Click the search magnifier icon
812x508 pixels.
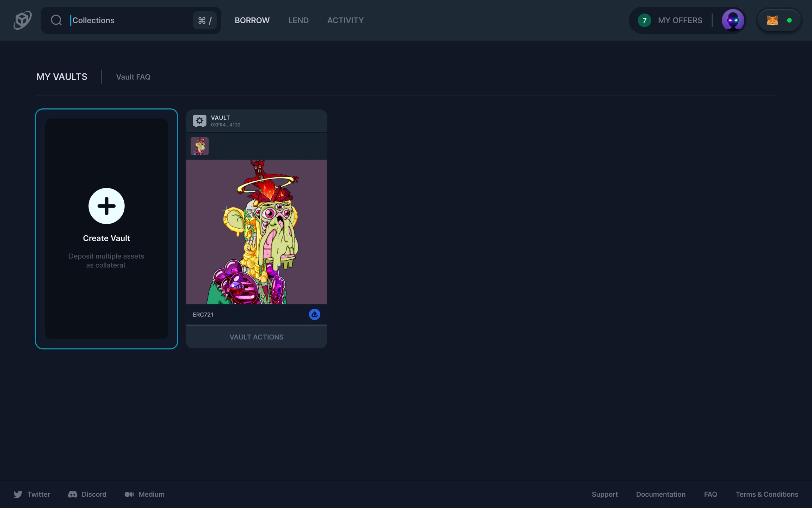(56, 20)
